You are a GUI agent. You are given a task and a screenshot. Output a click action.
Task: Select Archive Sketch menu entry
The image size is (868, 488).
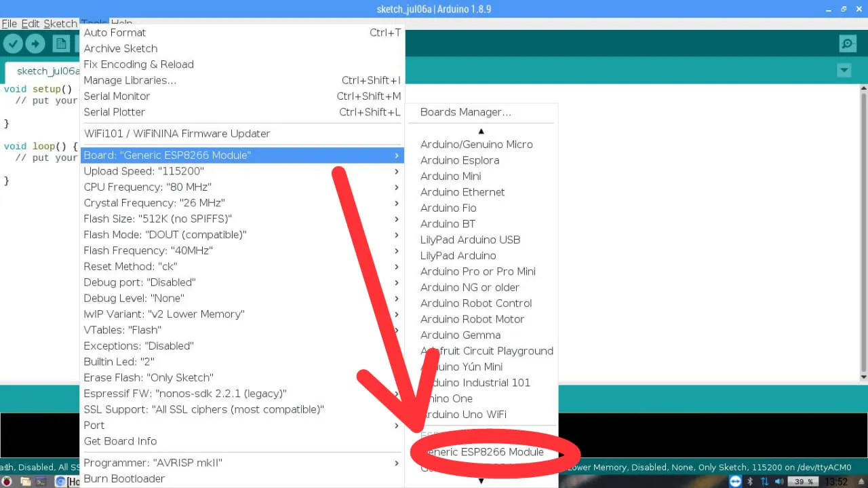point(242,48)
